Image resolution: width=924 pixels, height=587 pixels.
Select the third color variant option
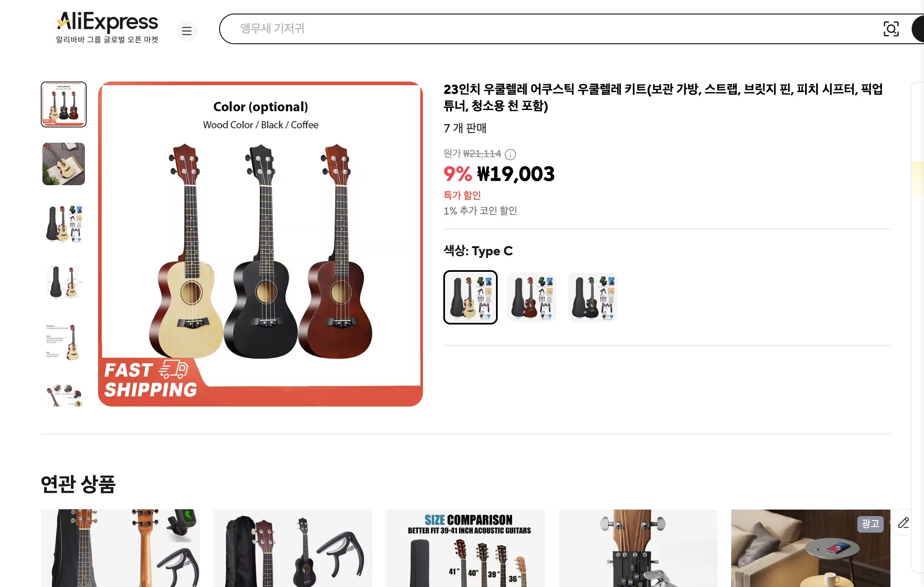[592, 297]
